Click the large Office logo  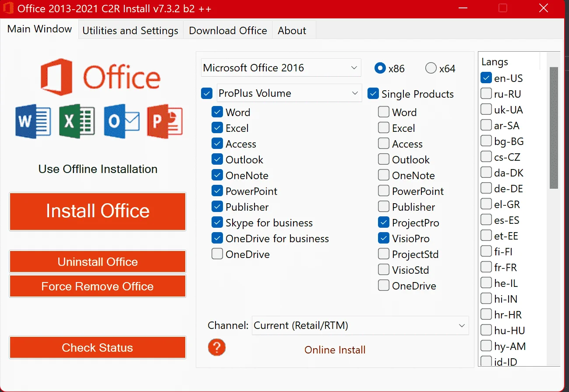click(100, 77)
